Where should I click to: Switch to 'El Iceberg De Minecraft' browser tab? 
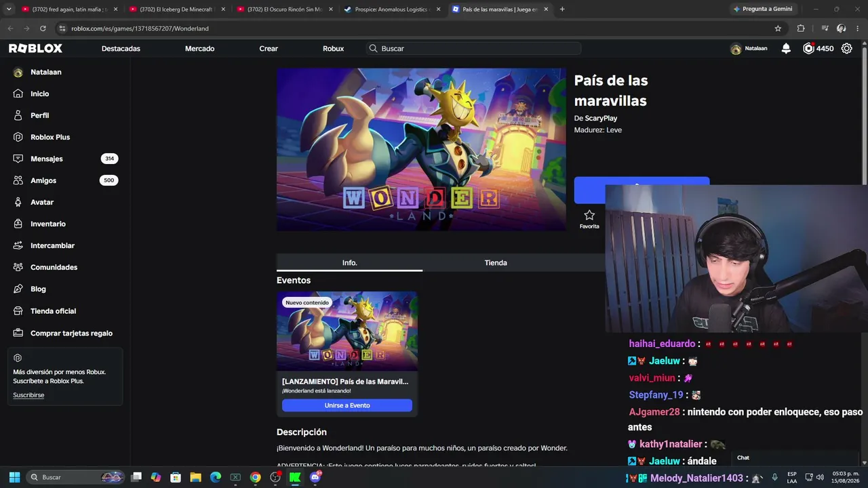(178, 9)
